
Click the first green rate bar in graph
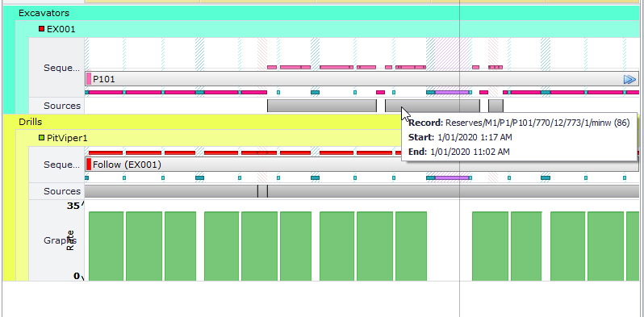point(106,246)
